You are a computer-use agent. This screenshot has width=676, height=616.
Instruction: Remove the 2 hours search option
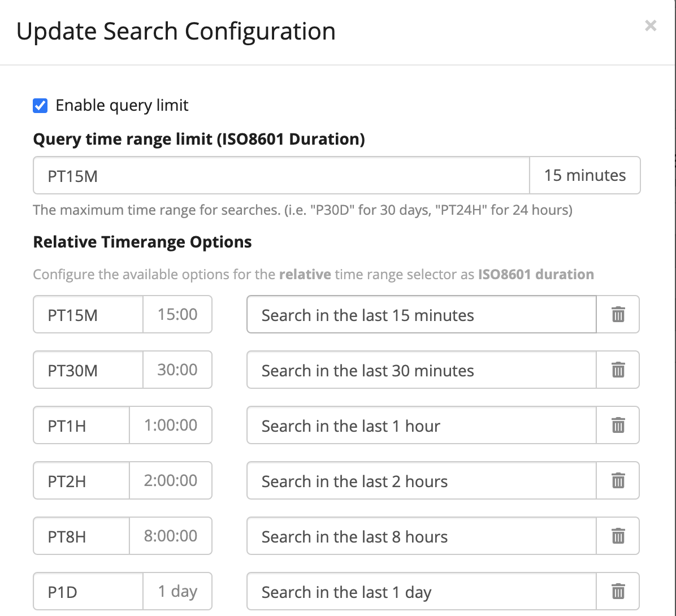pos(618,480)
